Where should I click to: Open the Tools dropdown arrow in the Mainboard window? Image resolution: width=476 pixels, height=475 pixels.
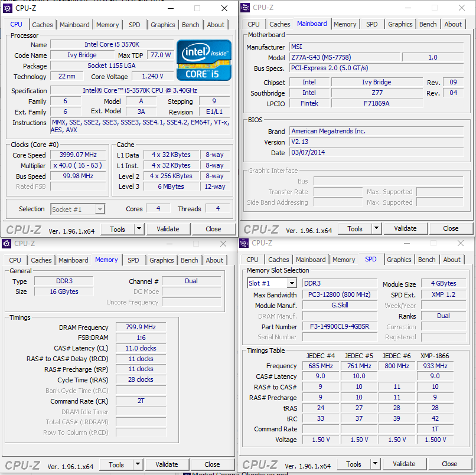pyautogui.click(x=376, y=228)
